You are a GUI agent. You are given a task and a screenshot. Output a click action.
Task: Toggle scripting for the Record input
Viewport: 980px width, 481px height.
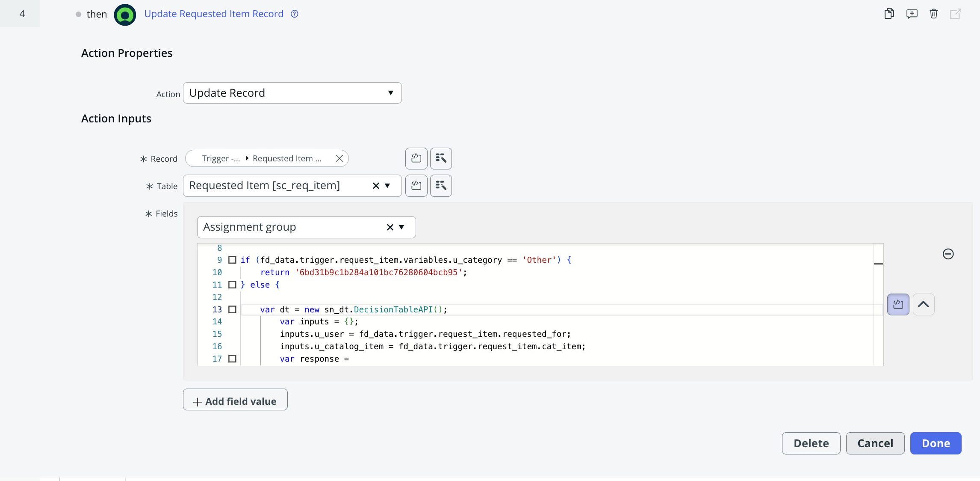pyautogui.click(x=416, y=158)
